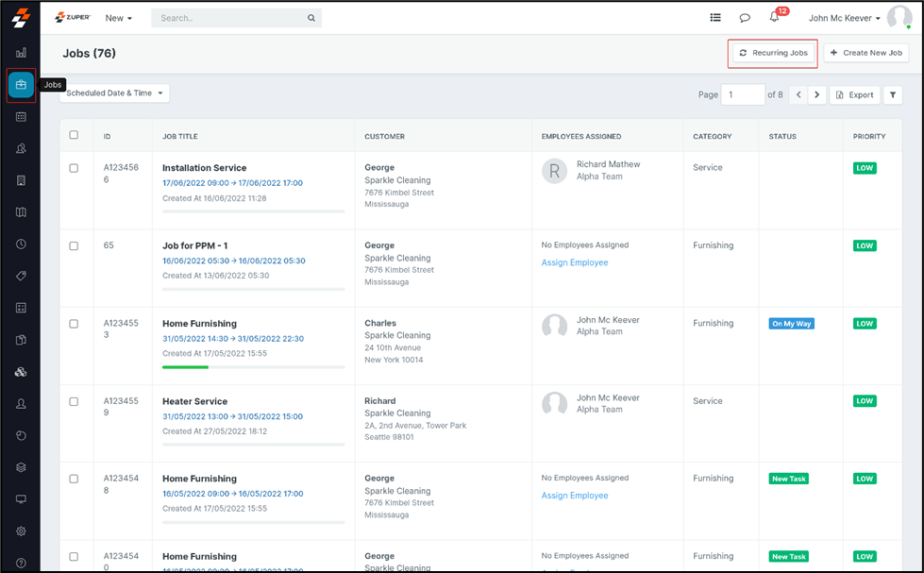Open the dashboard chart icon in sidebar
Image resolution: width=924 pixels, height=573 pixels.
21,53
